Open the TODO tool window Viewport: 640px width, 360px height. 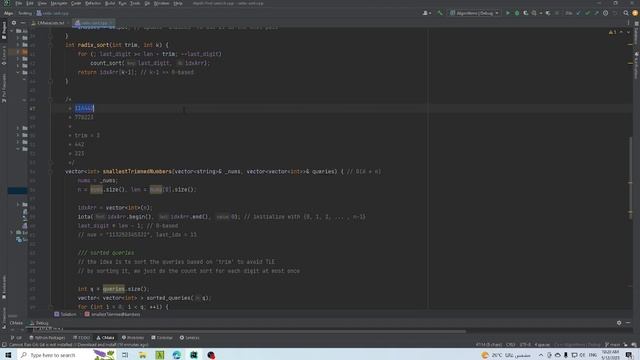(x=82, y=338)
